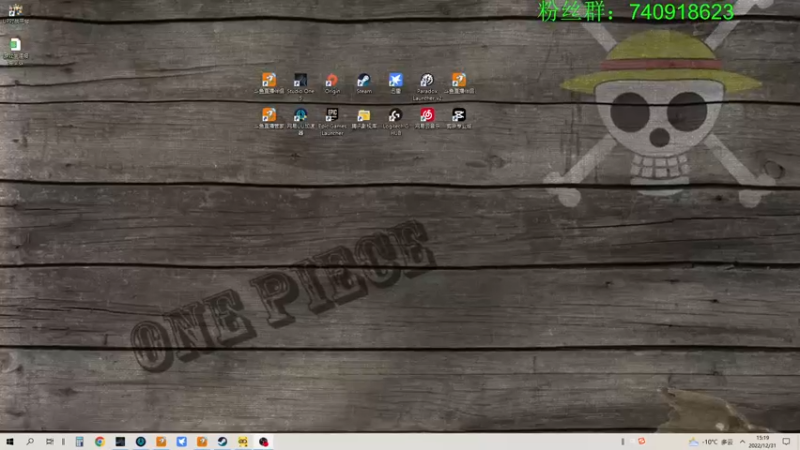Viewport: 800px width, 450px height.
Task: Switch to the blue Xunlei taskbar app
Action: coord(182,441)
